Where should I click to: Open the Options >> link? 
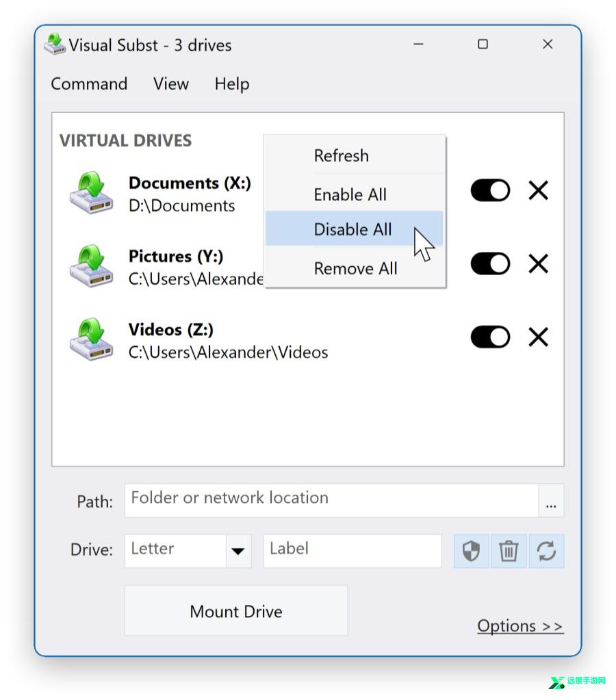coord(520,626)
